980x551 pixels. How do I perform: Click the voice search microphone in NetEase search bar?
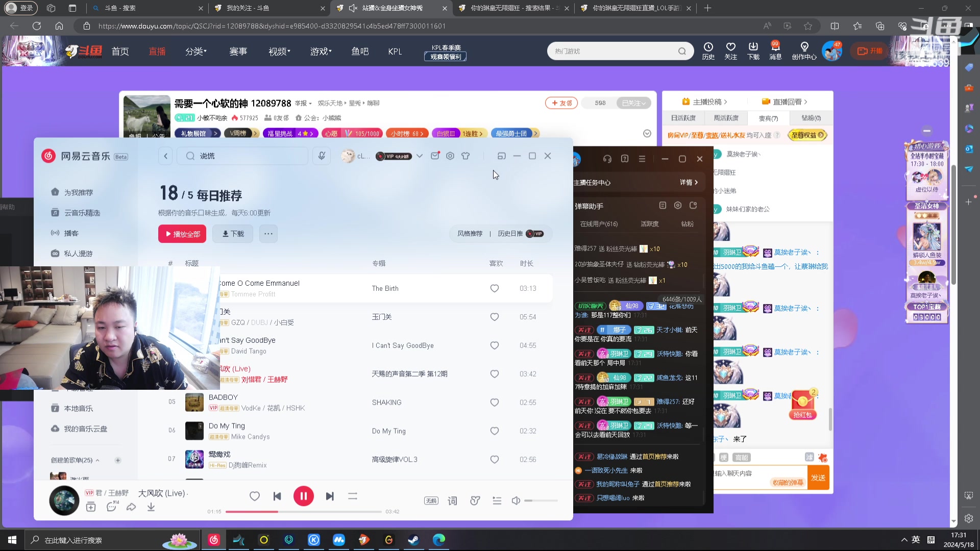click(x=321, y=156)
